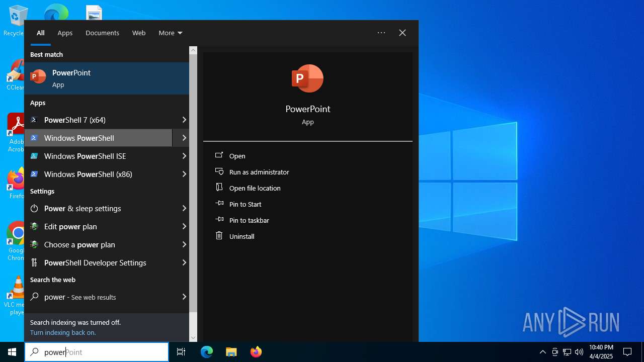Switch to the Apps search tab
The width and height of the screenshot is (644, 362).
(65, 33)
